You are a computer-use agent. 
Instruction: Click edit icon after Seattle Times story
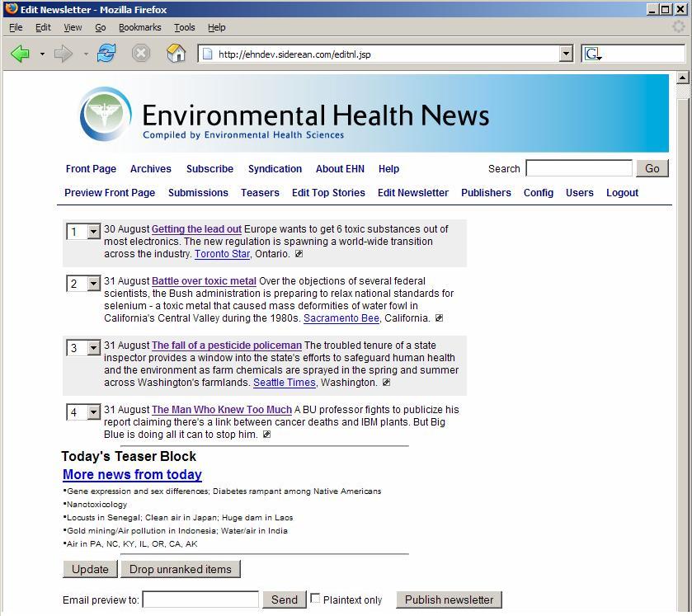click(385, 383)
